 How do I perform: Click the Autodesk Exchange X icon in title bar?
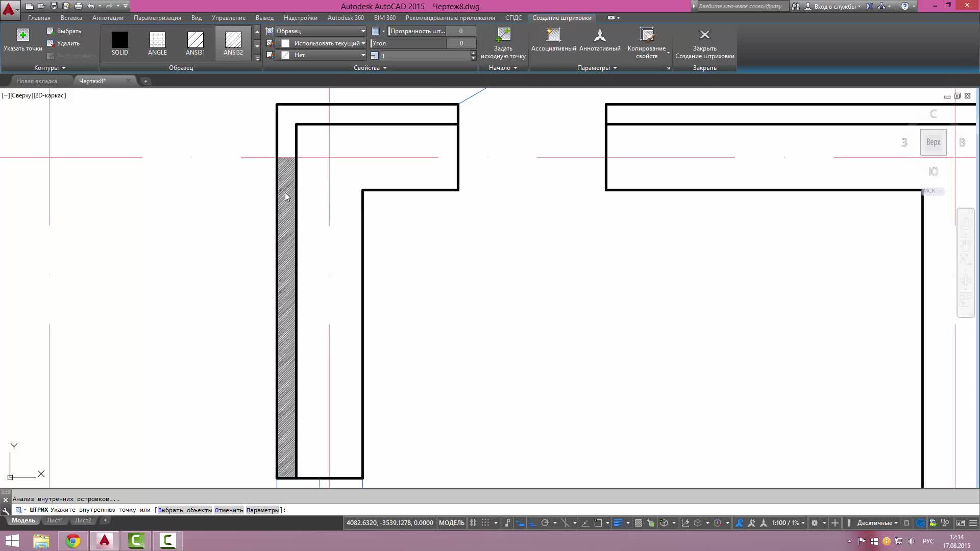[x=869, y=6]
